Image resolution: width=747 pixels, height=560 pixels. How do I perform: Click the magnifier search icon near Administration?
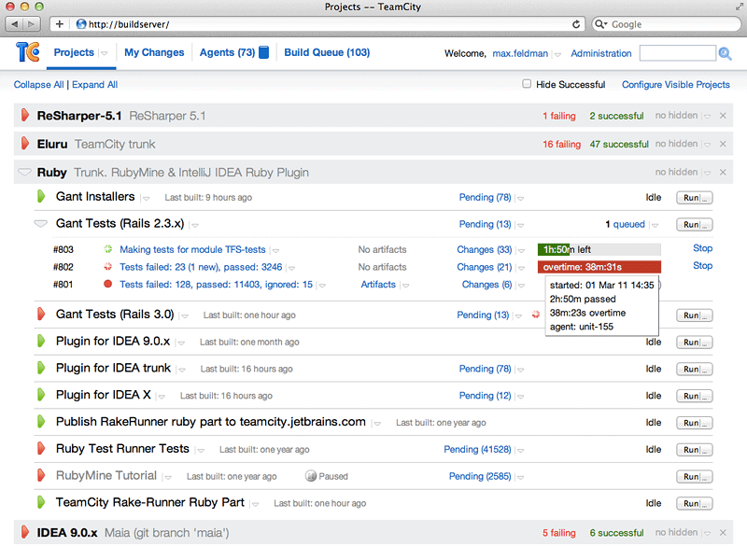[726, 53]
